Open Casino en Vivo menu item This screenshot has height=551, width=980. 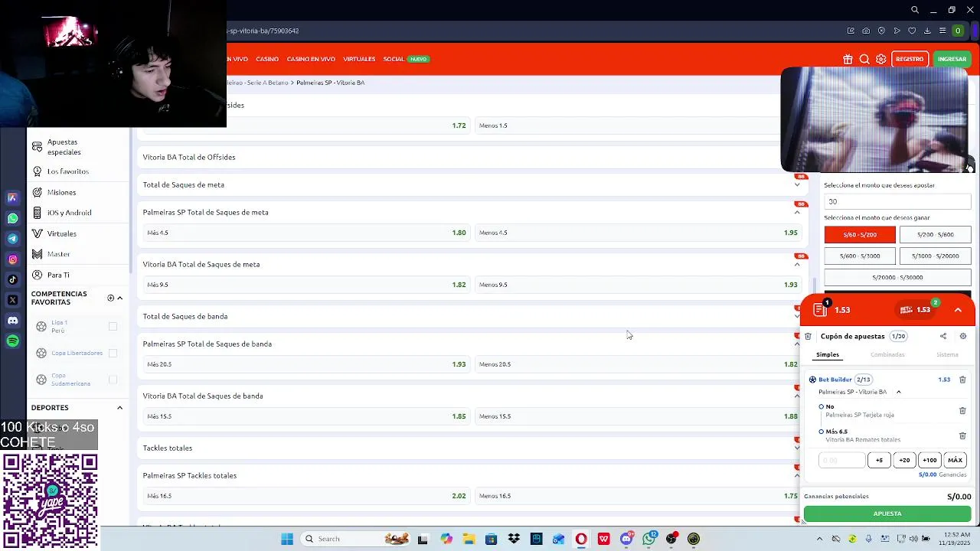tap(311, 59)
